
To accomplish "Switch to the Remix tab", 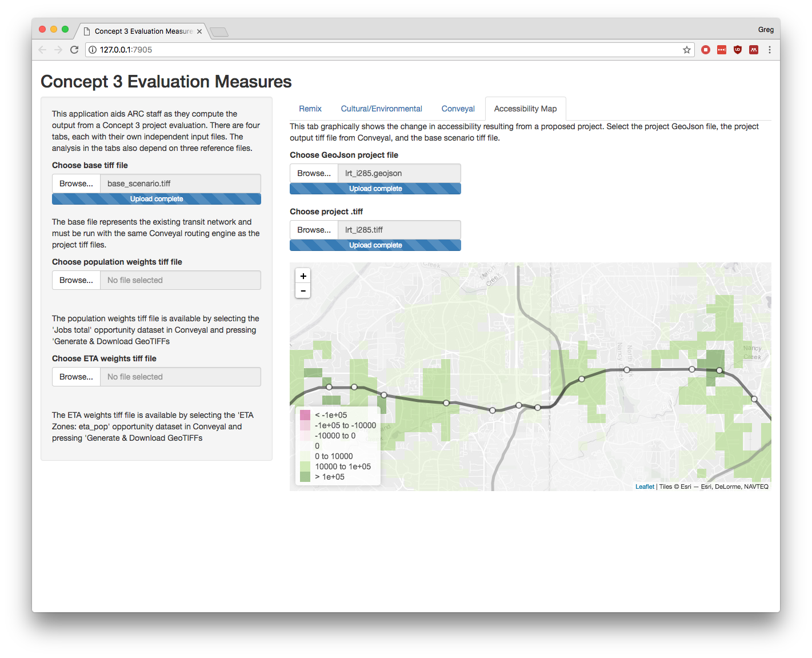I will tap(310, 109).
